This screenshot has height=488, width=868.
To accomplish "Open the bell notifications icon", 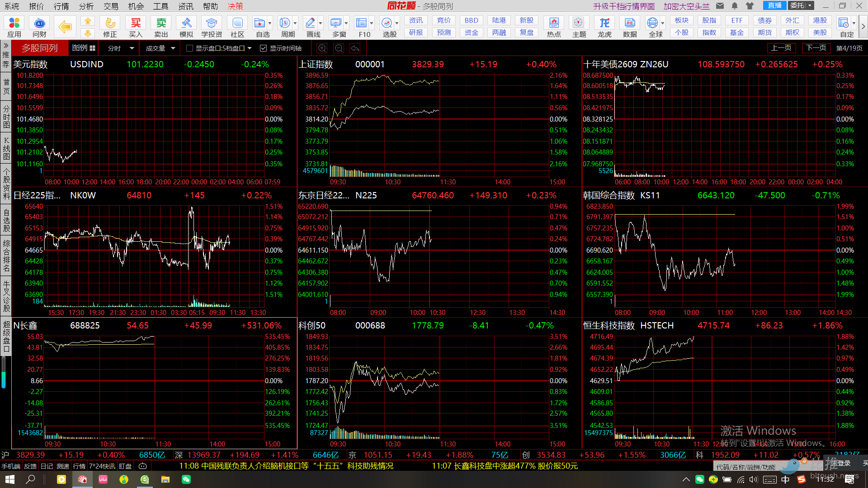I will click(735, 6).
